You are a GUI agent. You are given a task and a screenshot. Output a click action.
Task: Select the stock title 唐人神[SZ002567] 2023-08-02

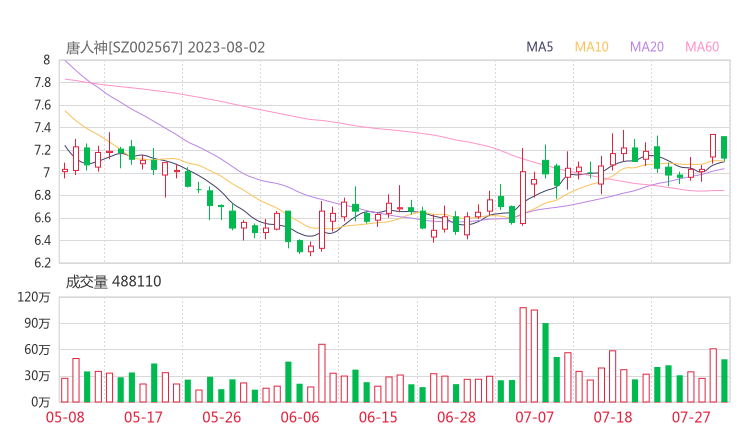165,48
